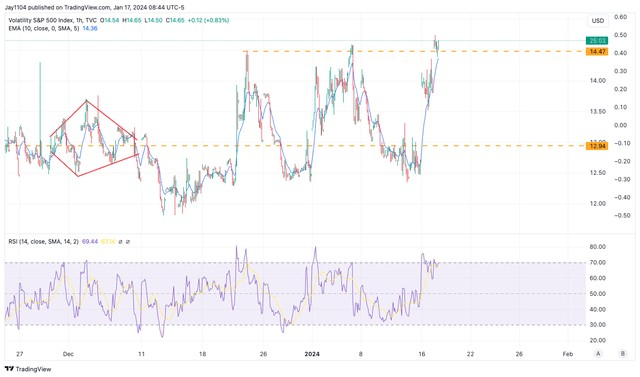Click the close value C14.65
This screenshot has height=377, width=640.
[175, 20]
